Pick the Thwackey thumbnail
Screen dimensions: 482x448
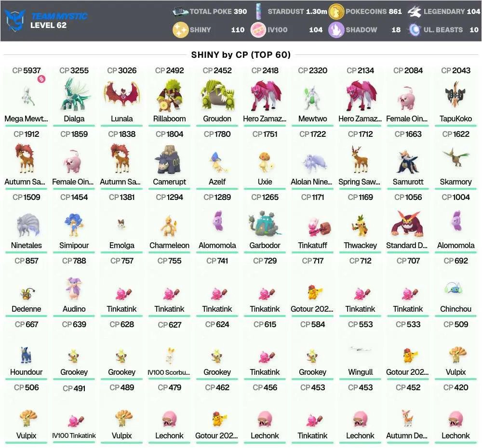coord(360,225)
